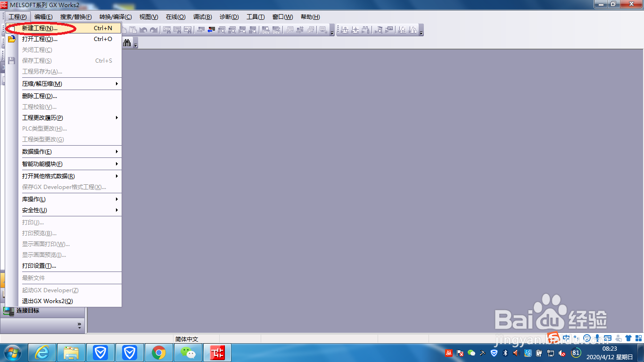Open the Windows Start menu

point(12,353)
